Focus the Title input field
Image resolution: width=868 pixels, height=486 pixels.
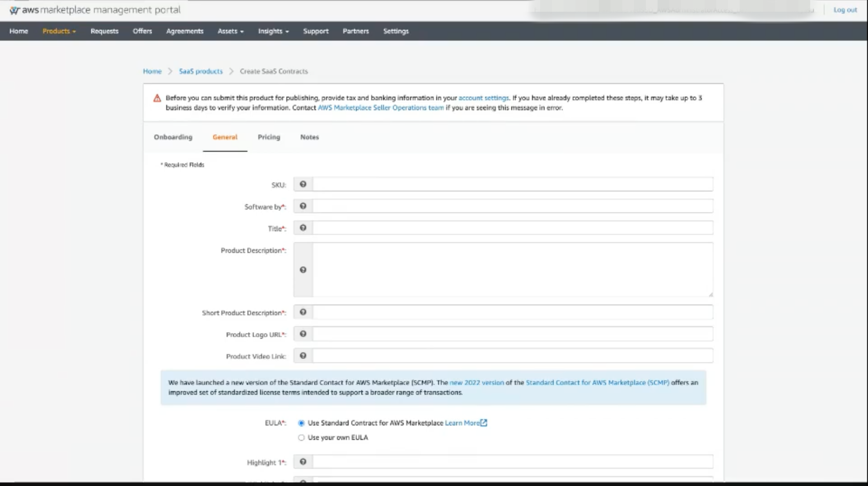513,228
